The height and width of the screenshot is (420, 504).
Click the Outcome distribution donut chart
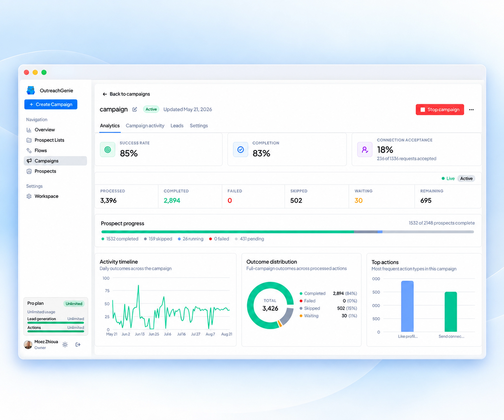click(270, 306)
